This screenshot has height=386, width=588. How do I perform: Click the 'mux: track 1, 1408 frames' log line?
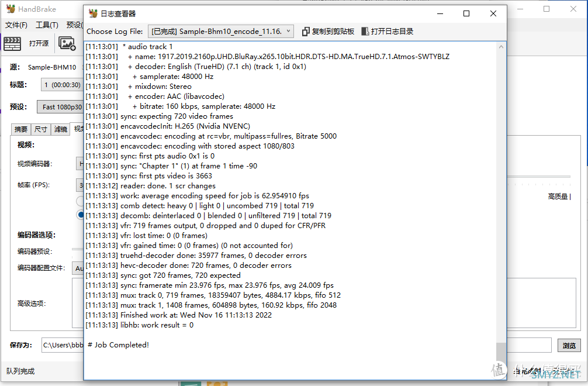tap(211, 305)
